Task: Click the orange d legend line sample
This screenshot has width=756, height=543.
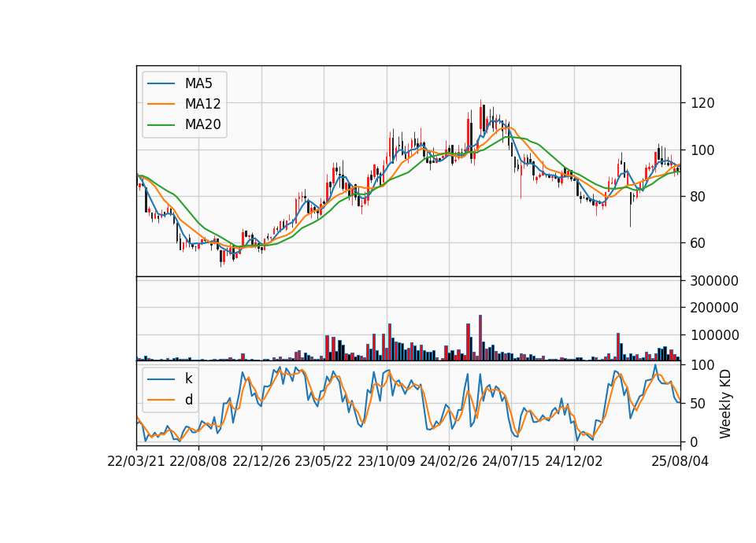Action: [x=161, y=400]
